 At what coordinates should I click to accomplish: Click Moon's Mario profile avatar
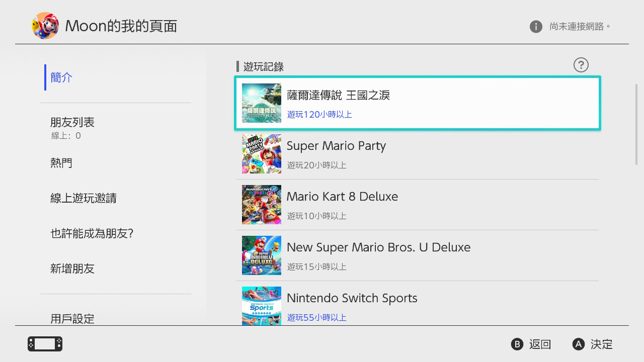tap(45, 26)
